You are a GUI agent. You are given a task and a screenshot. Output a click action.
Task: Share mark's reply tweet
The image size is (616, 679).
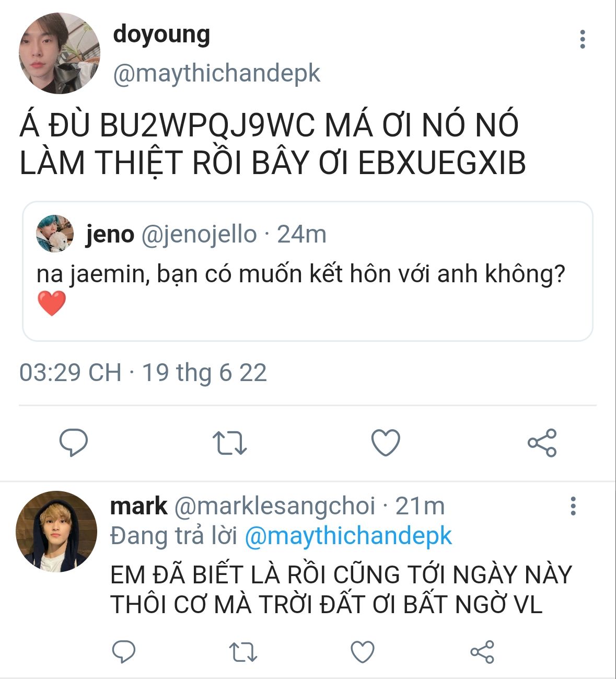click(482, 652)
